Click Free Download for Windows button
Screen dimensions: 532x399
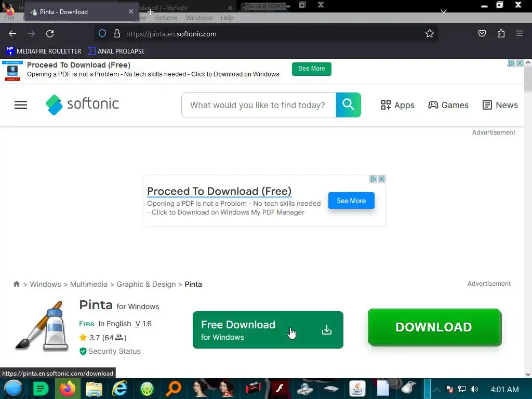pos(268,330)
